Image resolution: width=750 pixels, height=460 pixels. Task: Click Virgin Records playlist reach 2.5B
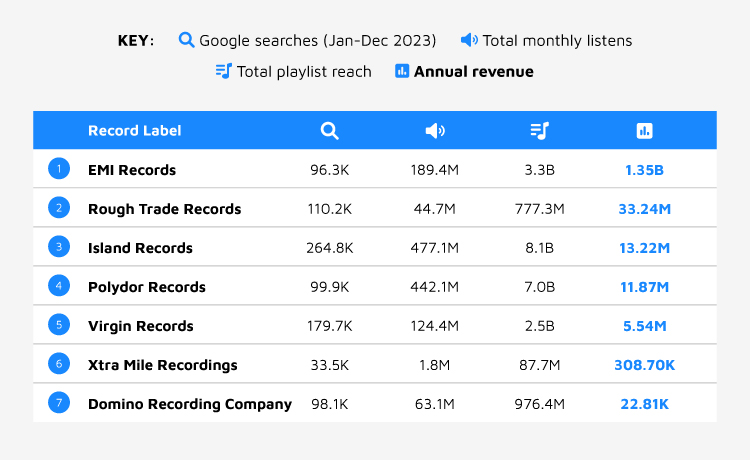point(540,326)
